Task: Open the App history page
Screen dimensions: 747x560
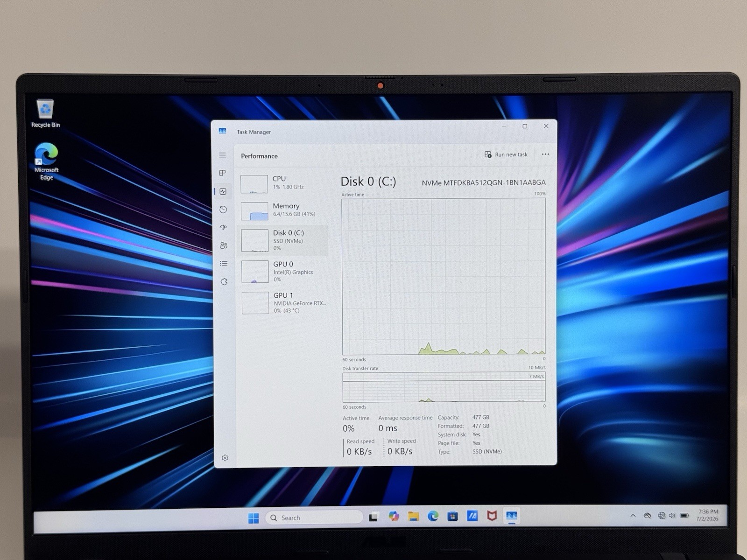Action: pyautogui.click(x=223, y=210)
